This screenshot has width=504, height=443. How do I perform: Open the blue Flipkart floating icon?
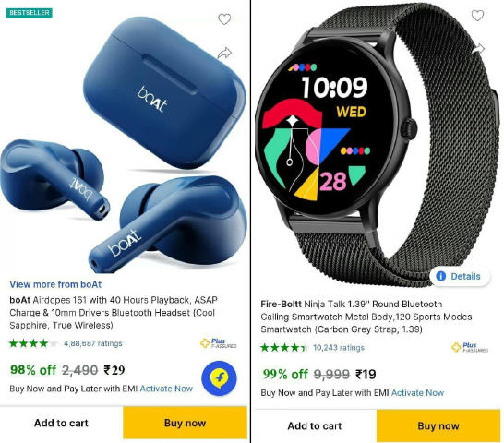point(219,378)
